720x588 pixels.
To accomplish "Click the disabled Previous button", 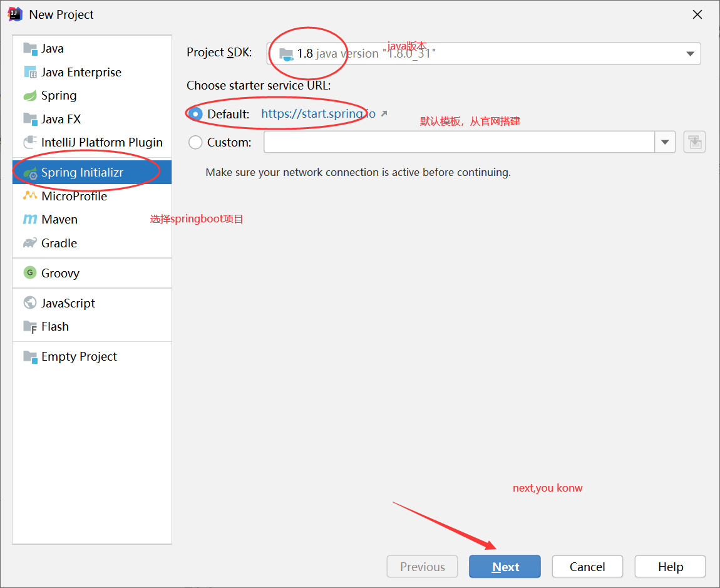I will pyautogui.click(x=422, y=567).
